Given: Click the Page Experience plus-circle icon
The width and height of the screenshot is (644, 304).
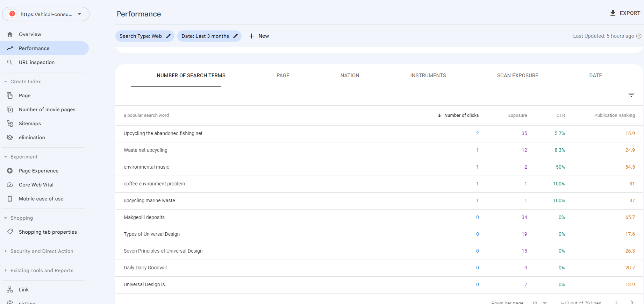Looking at the screenshot, I should (x=10, y=171).
